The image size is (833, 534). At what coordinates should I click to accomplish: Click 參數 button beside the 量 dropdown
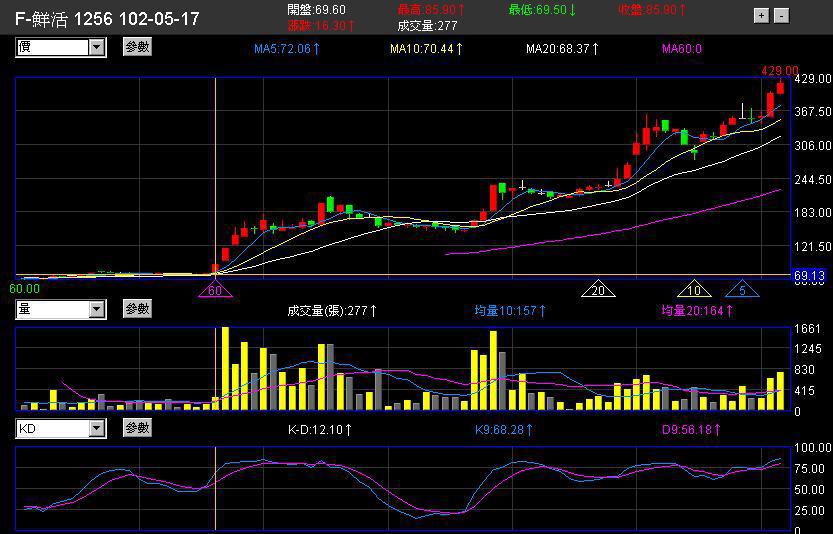(x=138, y=309)
